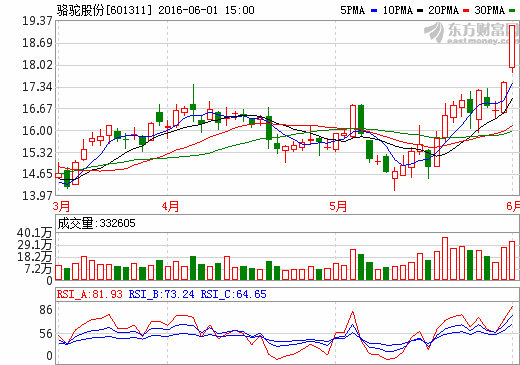
Task: Click the 40.1万 volume axis label
Action: [35, 233]
